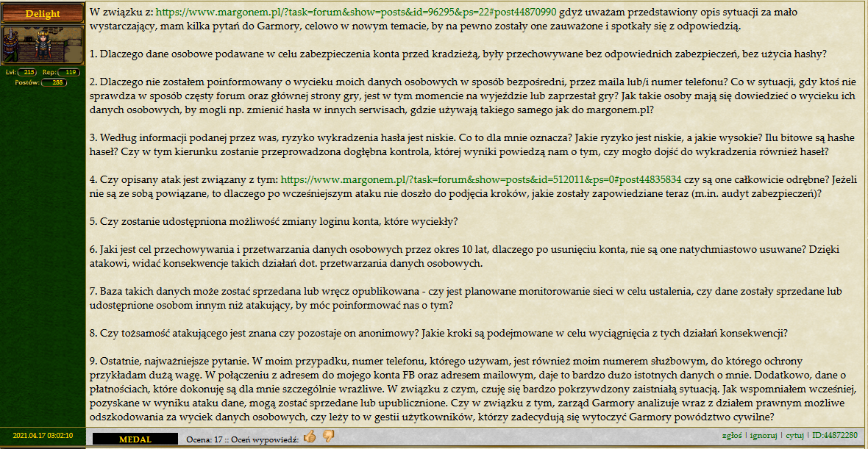Open the post permalink ID:44872280

coord(833,435)
